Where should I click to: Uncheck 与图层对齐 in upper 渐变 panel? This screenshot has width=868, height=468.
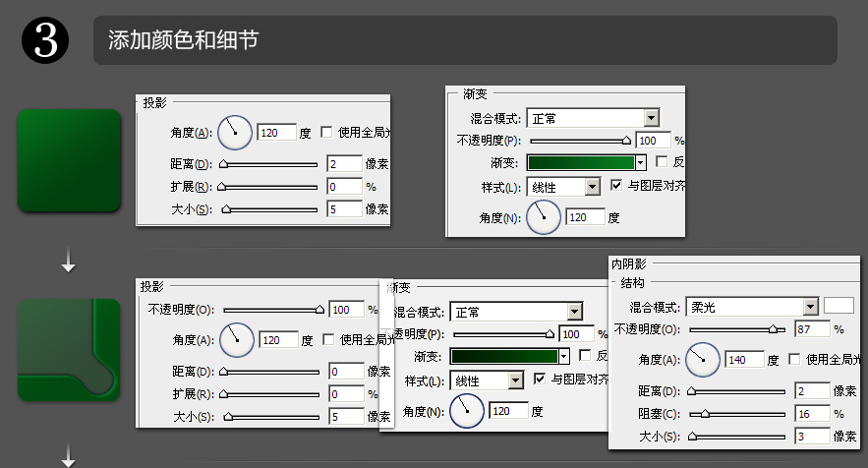tap(616, 185)
